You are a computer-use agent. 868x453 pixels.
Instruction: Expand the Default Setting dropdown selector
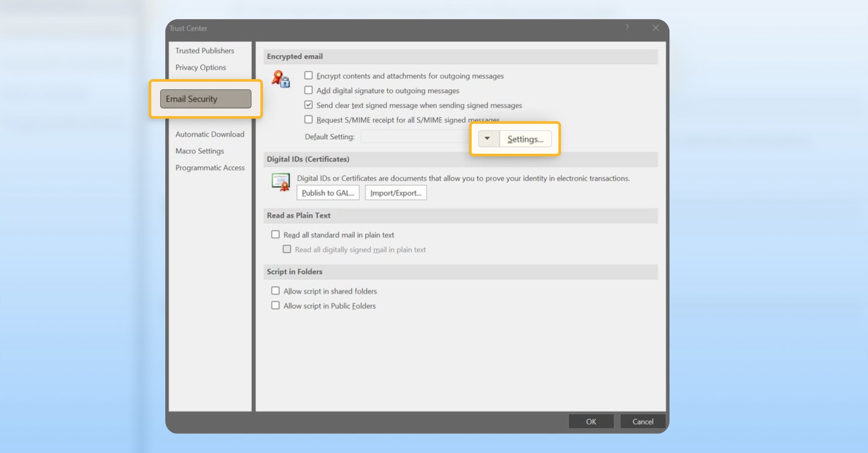(x=488, y=138)
